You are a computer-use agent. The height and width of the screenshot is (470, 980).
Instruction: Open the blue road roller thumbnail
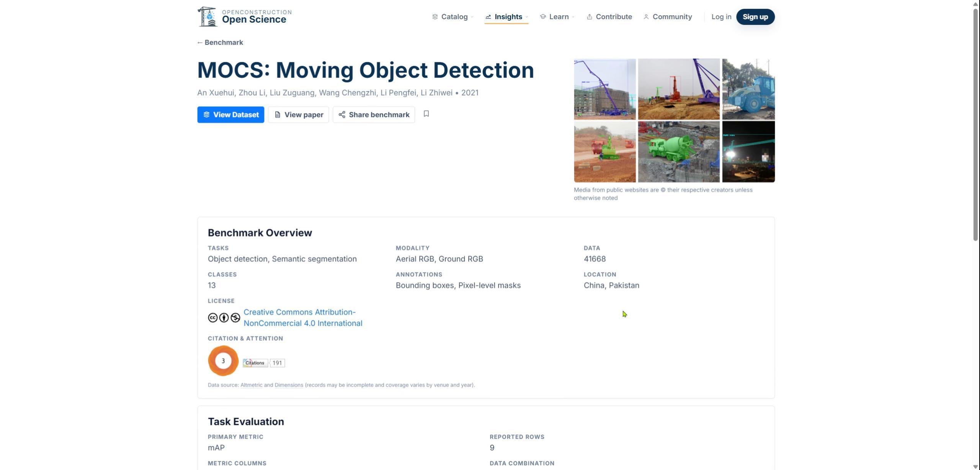748,89
